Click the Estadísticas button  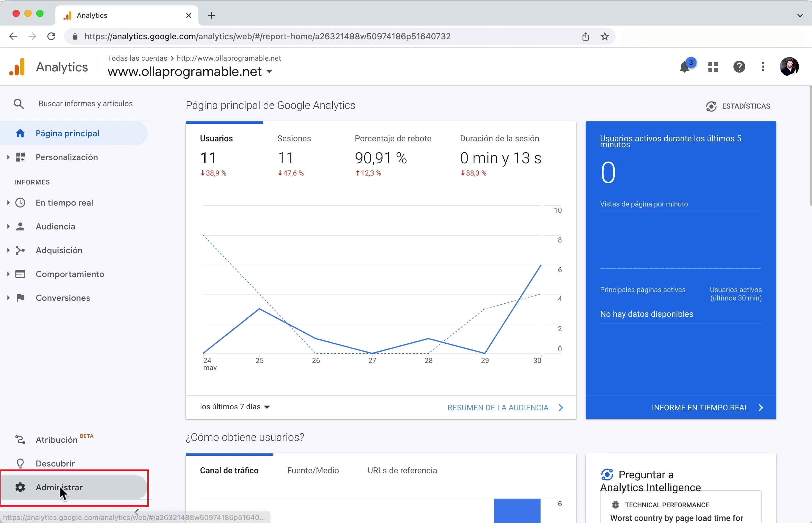pyautogui.click(x=738, y=106)
